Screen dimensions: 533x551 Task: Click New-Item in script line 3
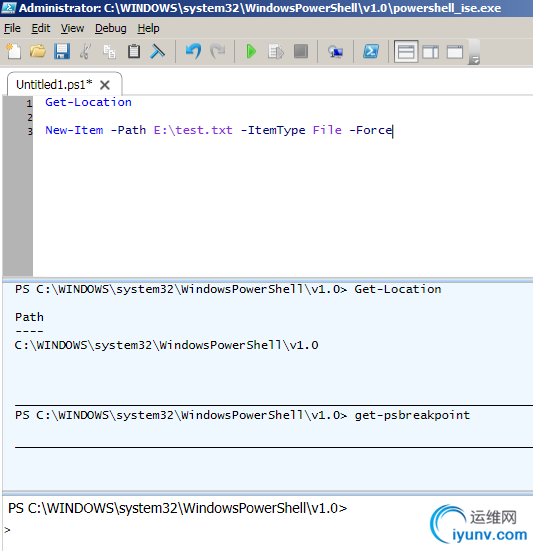pyautogui.click(x=74, y=130)
